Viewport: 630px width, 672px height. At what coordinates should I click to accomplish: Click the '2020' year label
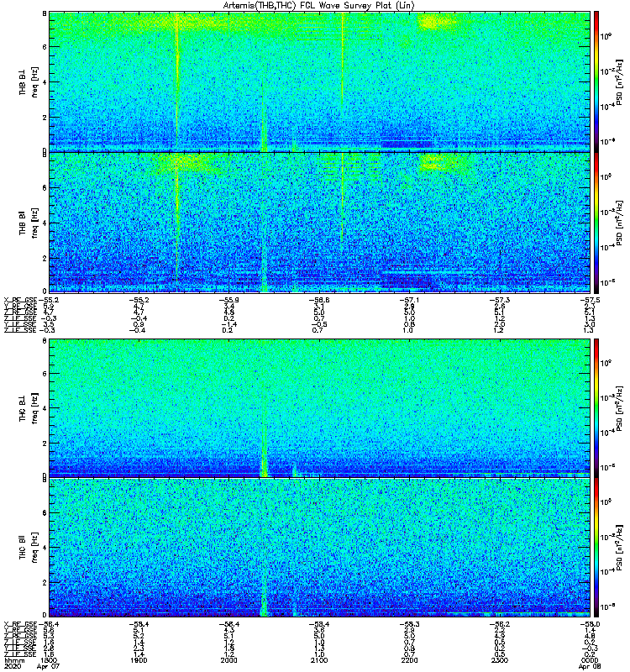click(x=11, y=666)
